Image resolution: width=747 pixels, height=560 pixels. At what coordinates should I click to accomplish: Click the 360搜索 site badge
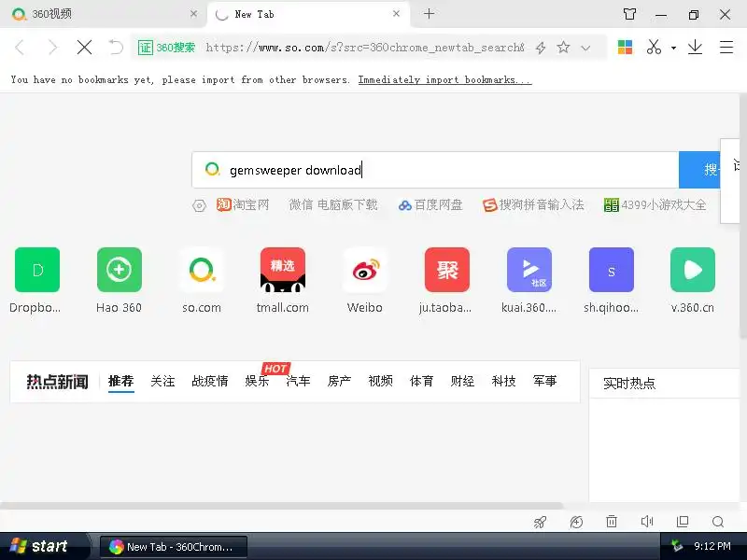[167, 48]
